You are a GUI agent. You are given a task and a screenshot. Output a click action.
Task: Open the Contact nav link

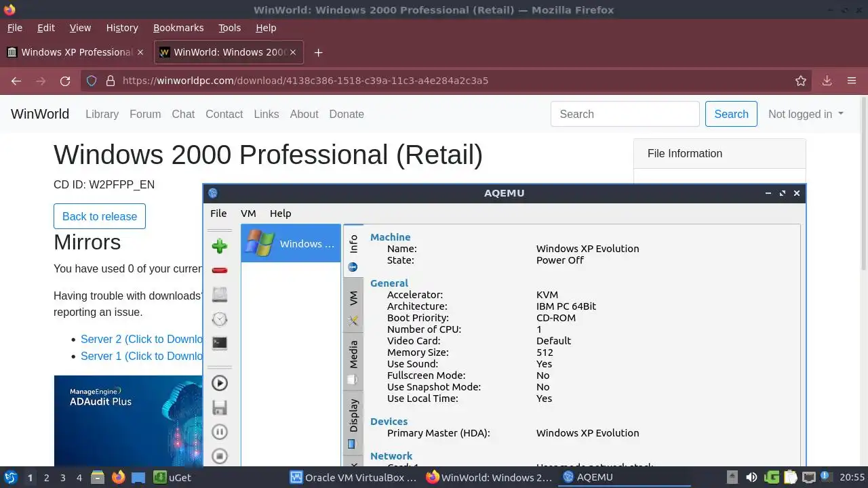click(224, 114)
